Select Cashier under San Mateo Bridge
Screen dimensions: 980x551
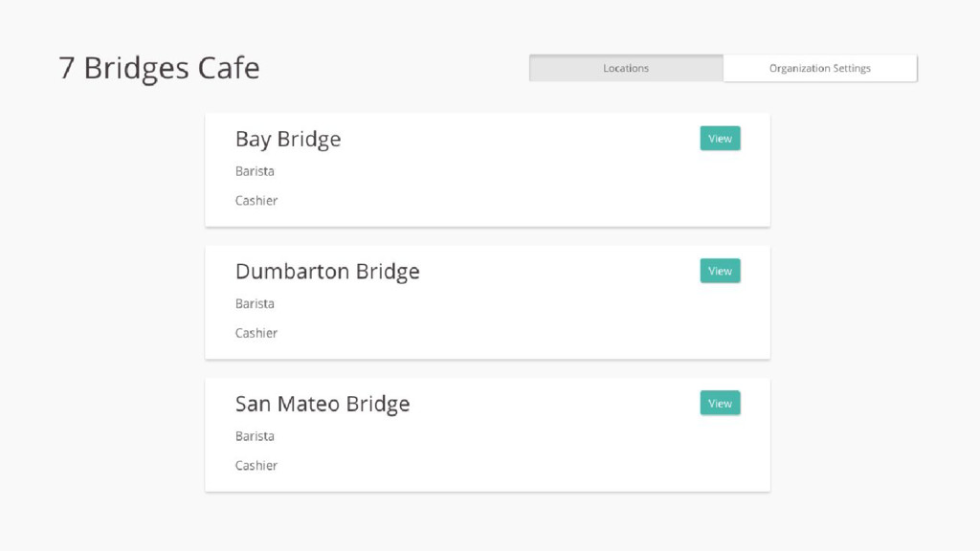(x=256, y=466)
